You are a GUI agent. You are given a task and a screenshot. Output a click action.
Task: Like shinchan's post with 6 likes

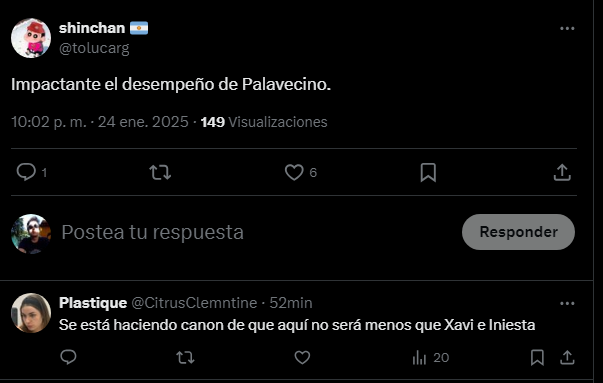294,172
